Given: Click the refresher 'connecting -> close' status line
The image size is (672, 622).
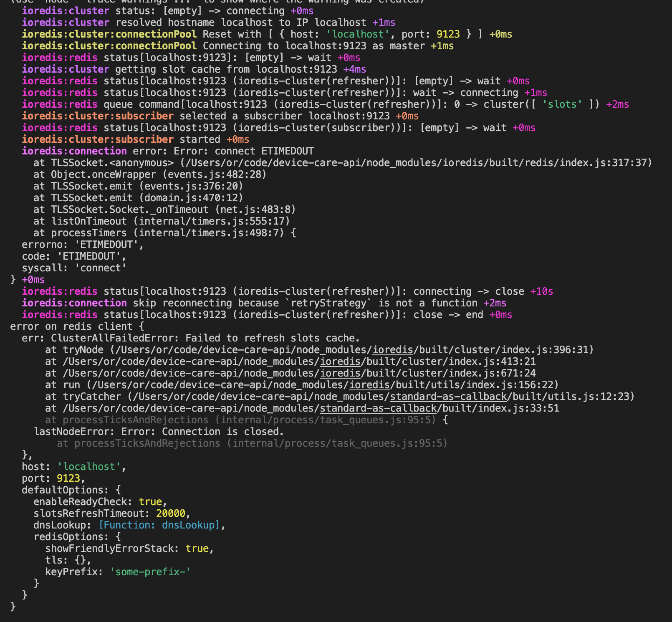Looking at the screenshot, I should pyautogui.click(x=287, y=291).
